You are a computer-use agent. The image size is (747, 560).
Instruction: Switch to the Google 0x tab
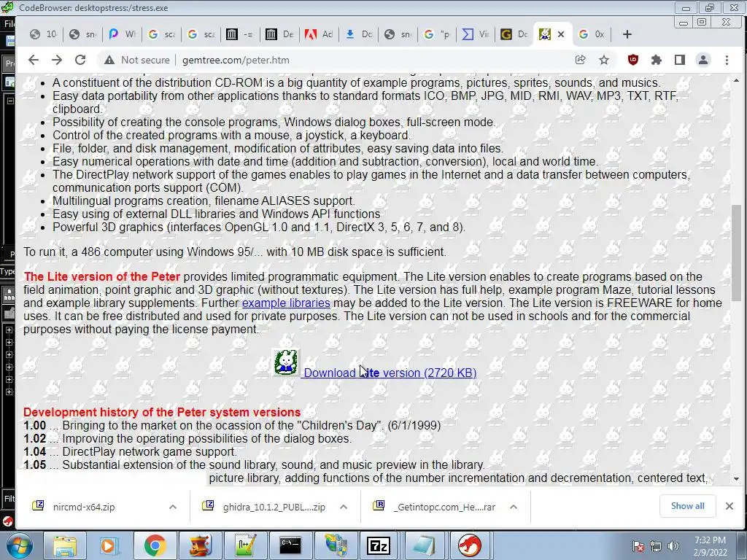tap(592, 34)
